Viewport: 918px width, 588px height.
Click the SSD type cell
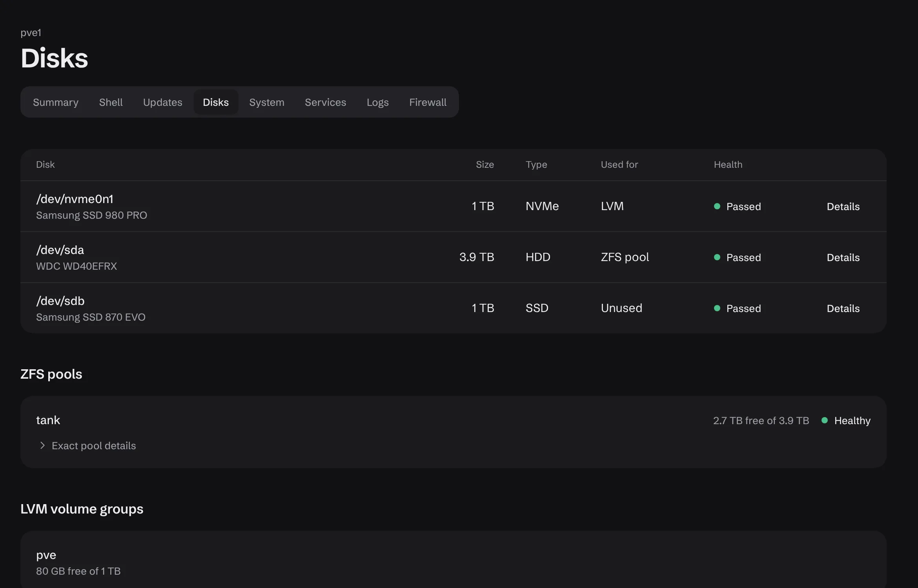tap(537, 308)
